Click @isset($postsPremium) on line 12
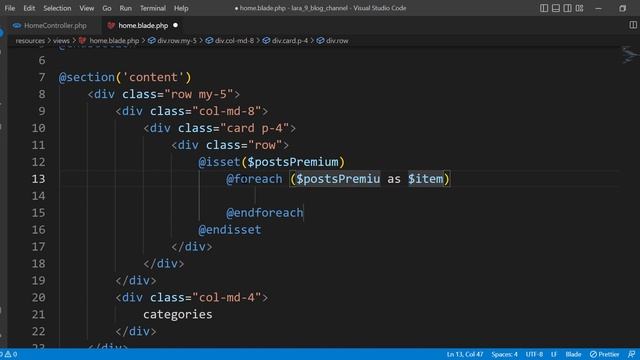Viewport: 640px width, 360px height. click(271, 162)
